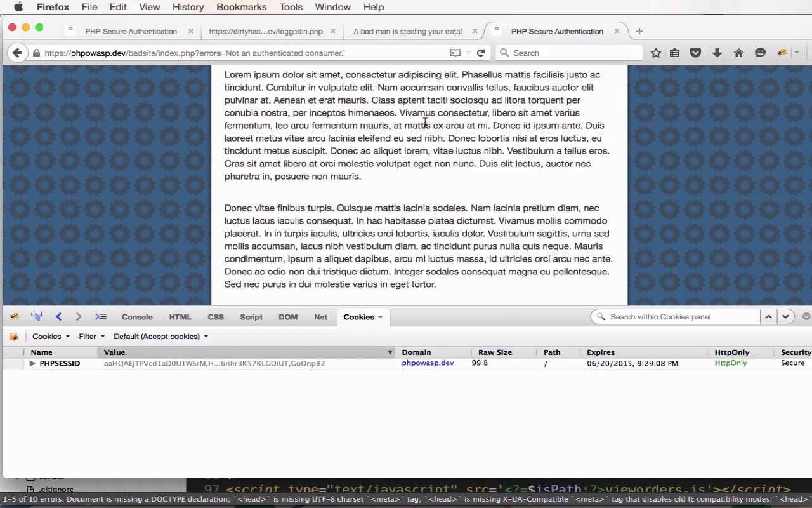Viewport: 812px width, 508px height.
Task: Open the Apple menu
Action: tap(18, 7)
